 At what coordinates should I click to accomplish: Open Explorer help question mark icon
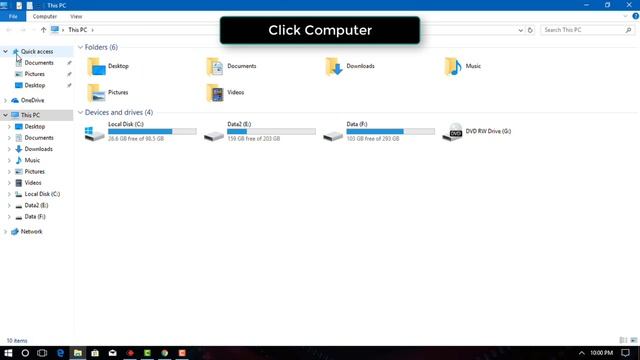pos(636,16)
